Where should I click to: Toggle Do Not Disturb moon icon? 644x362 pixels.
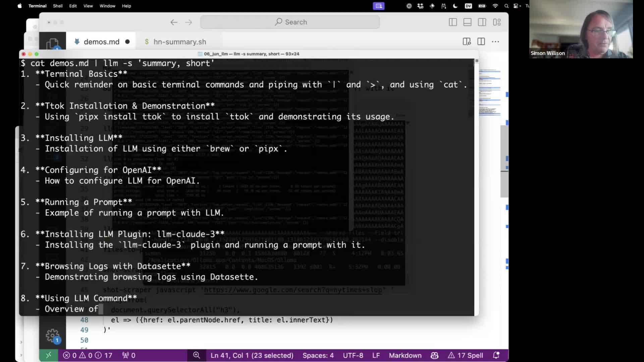point(455,6)
